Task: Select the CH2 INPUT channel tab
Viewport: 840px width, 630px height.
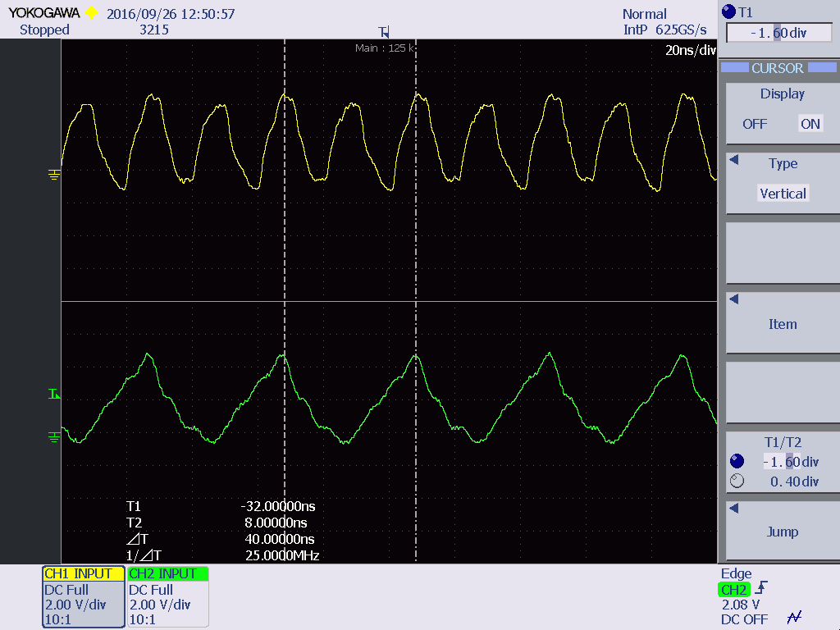Action: [167, 573]
